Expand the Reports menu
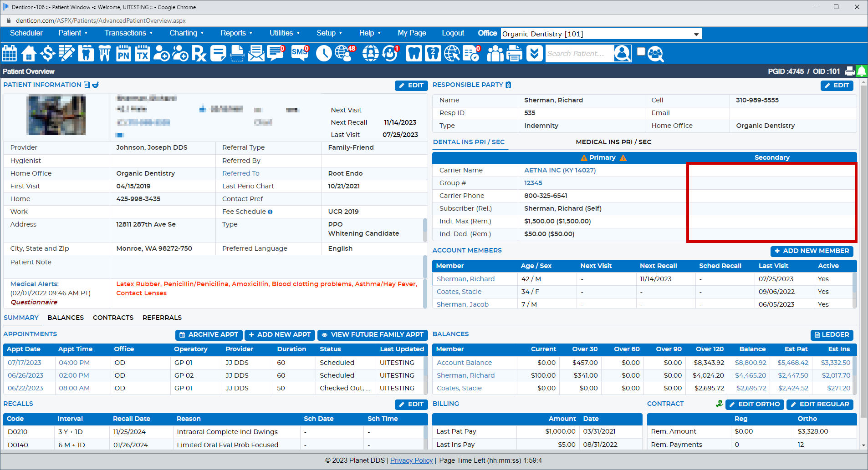Viewport: 868px width, 470px height. click(x=236, y=33)
